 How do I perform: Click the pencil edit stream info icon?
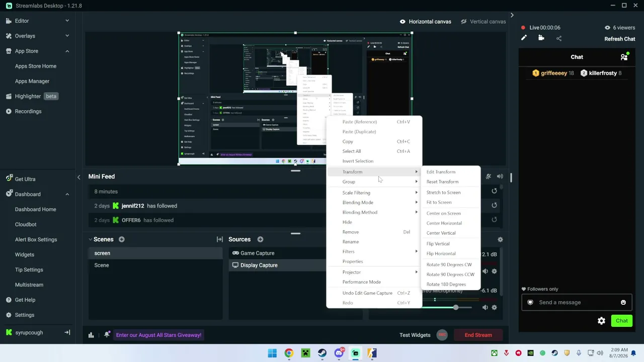click(524, 38)
